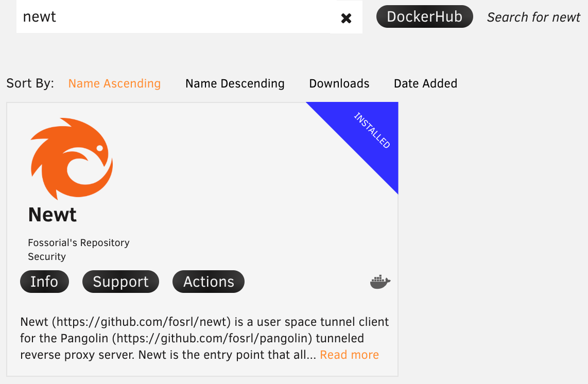588x384 pixels.
Task: Click the fosrl/newt GitHub URL text
Action: [142, 322]
